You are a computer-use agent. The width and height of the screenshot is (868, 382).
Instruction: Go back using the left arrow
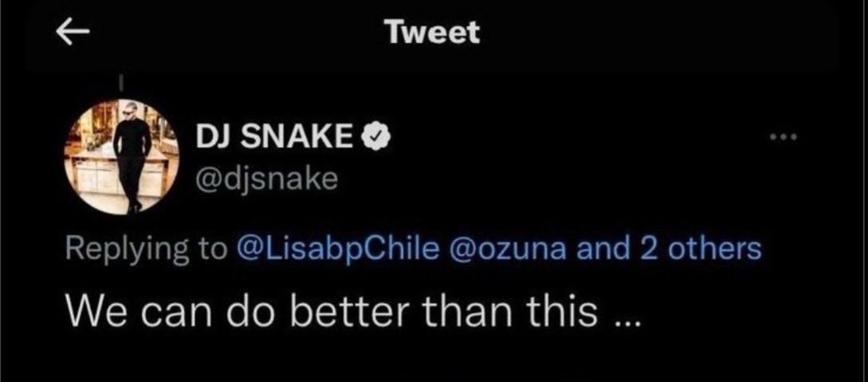click(x=73, y=33)
